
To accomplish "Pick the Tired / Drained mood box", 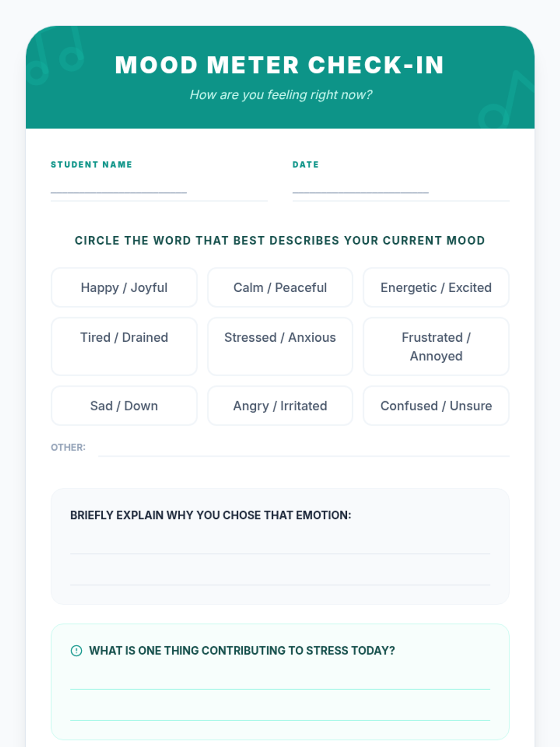I will click(124, 346).
